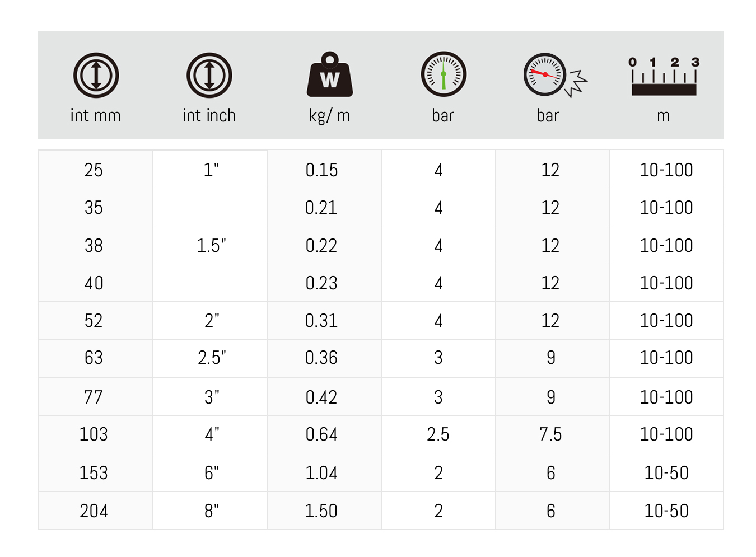
Task: Click the green-needle pressure gauge icon
Action: [x=444, y=74]
